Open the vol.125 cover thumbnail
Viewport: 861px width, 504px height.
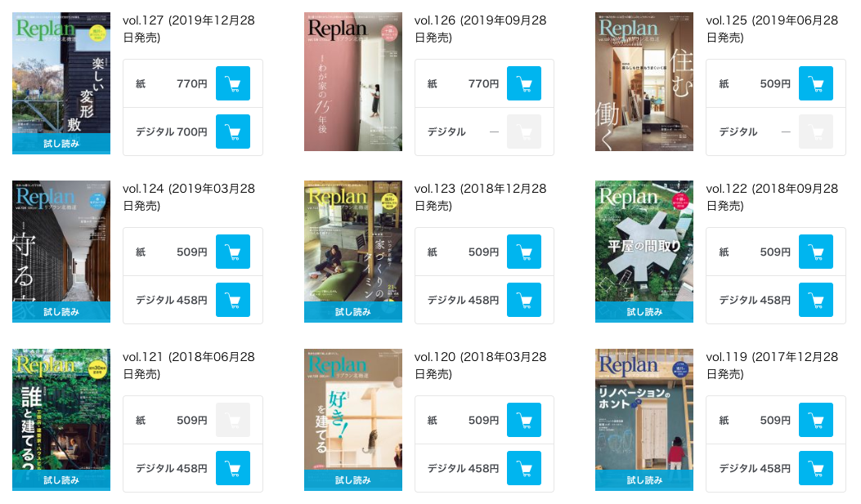[644, 82]
